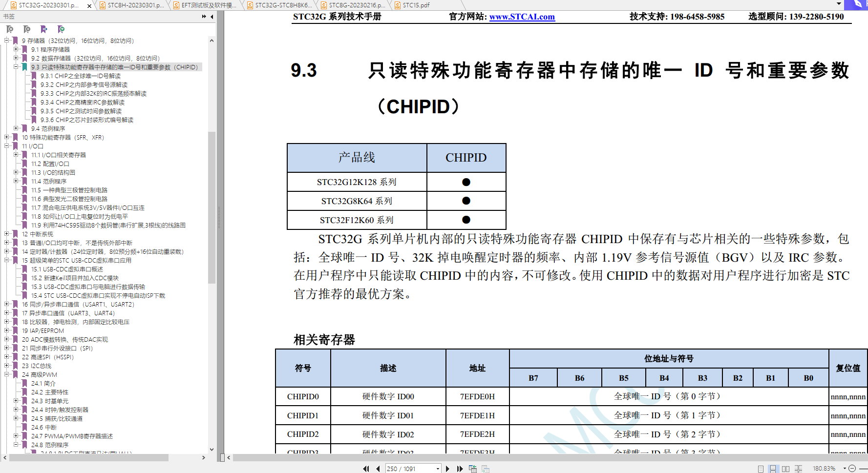The image size is (868, 473).
Task: Open the www.STCAI.com link
Action: coord(522,17)
